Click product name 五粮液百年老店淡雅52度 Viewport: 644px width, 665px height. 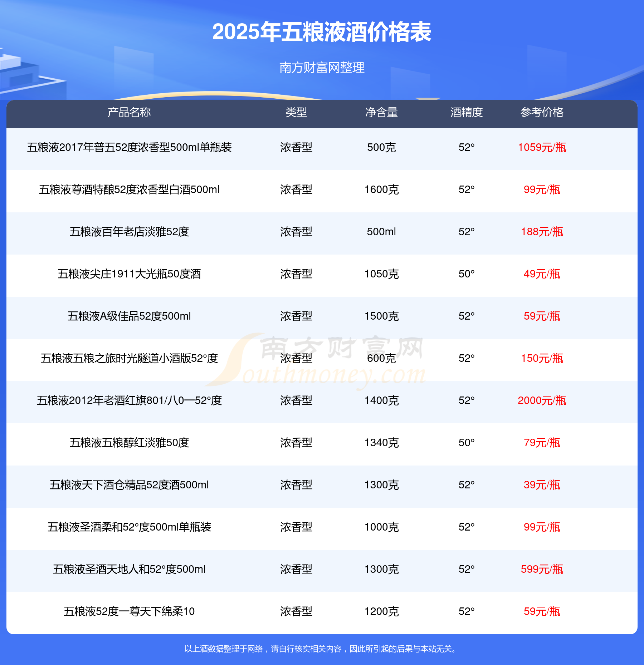(129, 232)
